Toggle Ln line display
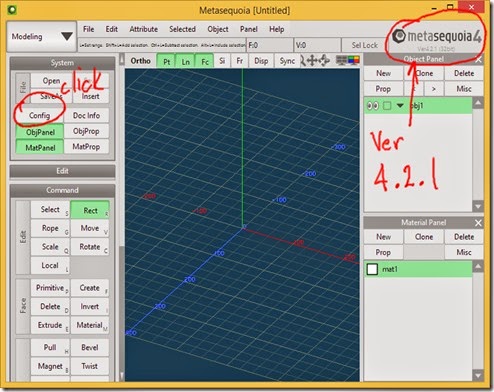494x392 pixels. point(185,61)
